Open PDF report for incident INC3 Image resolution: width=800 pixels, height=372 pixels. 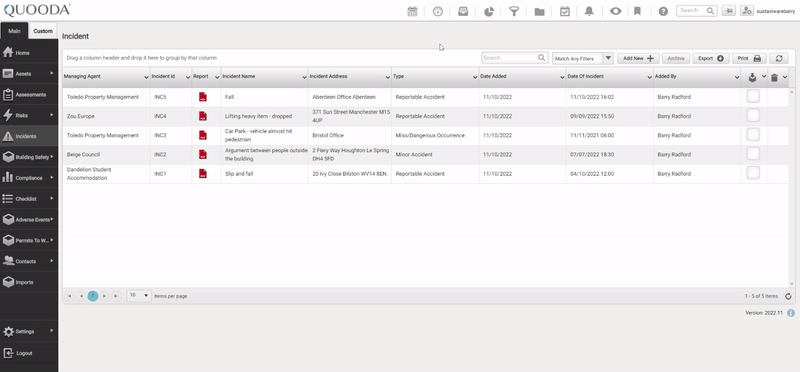tap(203, 135)
